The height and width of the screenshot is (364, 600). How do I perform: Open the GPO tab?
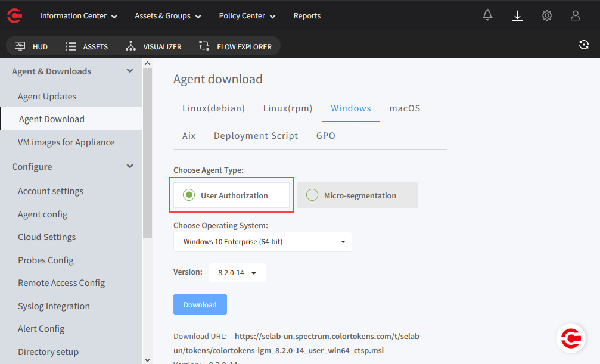(326, 135)
